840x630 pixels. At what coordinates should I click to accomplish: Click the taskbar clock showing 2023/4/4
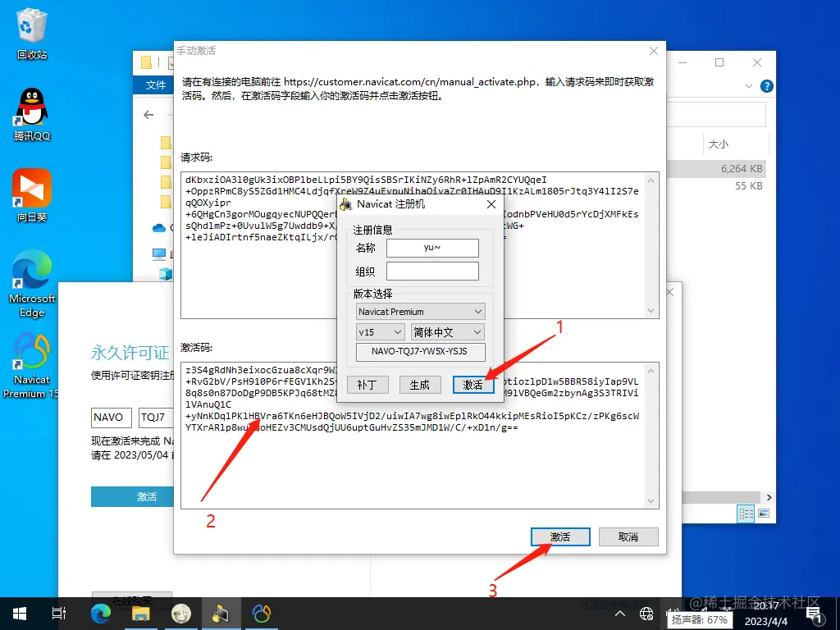click(x=766, y=614)
